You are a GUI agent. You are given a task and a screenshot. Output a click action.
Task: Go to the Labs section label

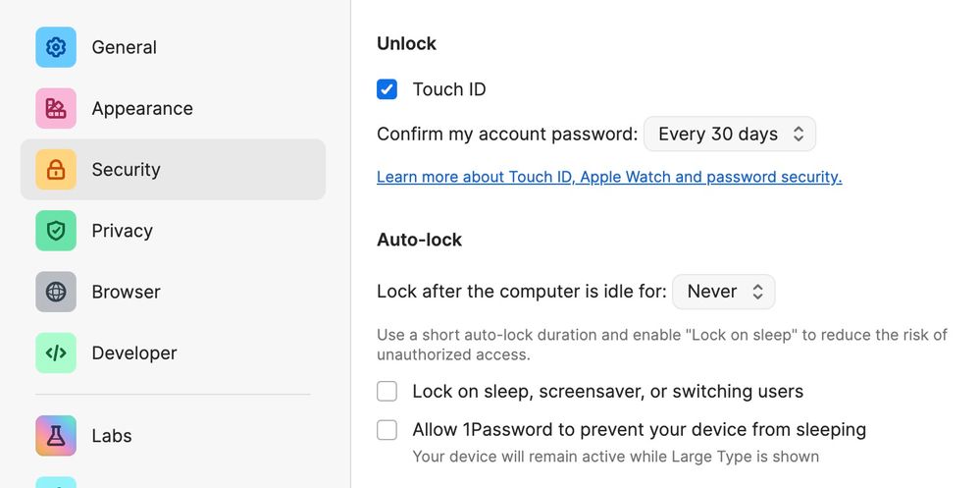[x=112, y=435]
